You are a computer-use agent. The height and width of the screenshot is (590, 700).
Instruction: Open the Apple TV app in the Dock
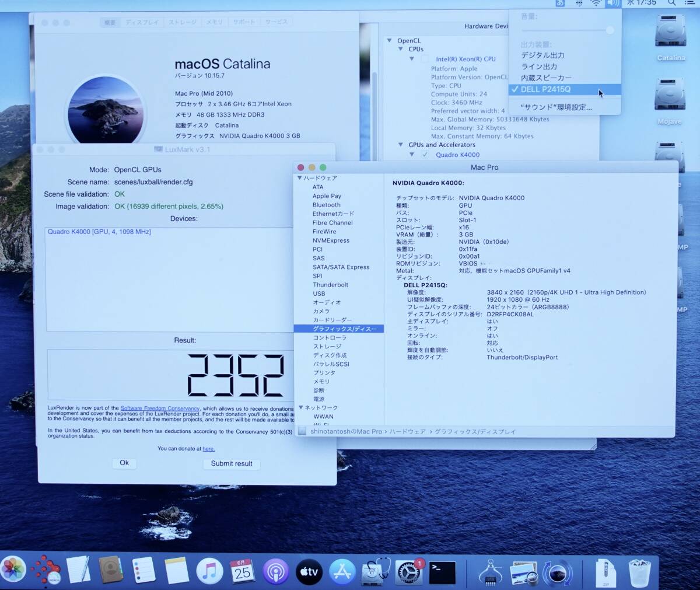coord(309,572)
